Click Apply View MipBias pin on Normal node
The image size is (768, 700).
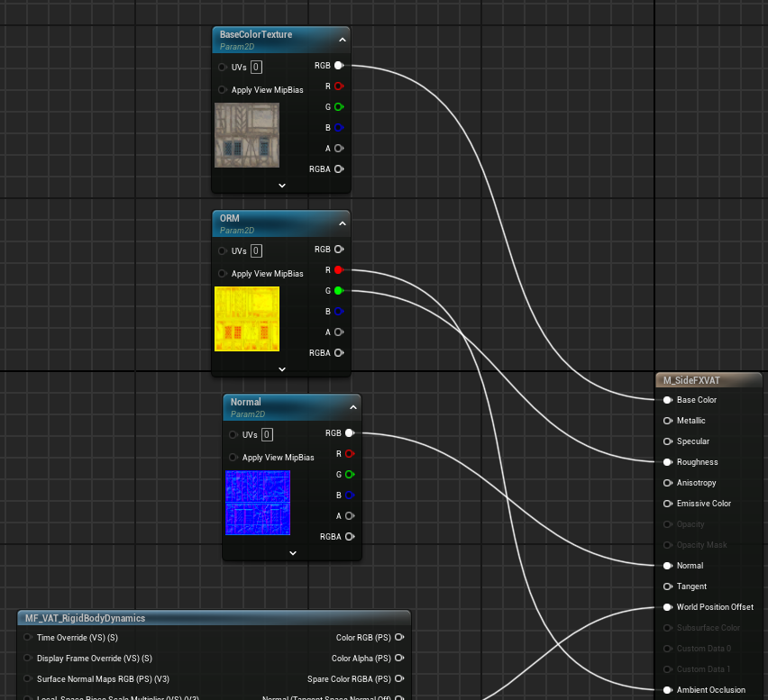[233, 457]
